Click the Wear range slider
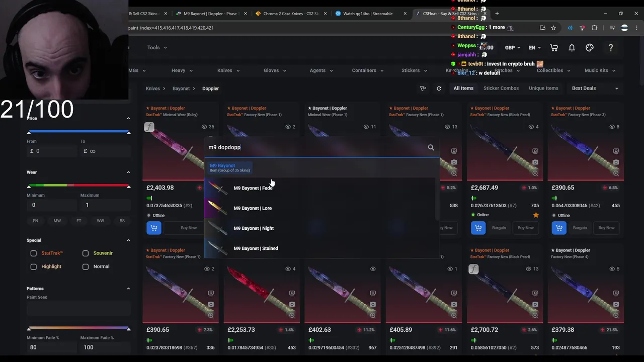The width and height of the screenshot is (644, 362). click(x=78, y=186)
